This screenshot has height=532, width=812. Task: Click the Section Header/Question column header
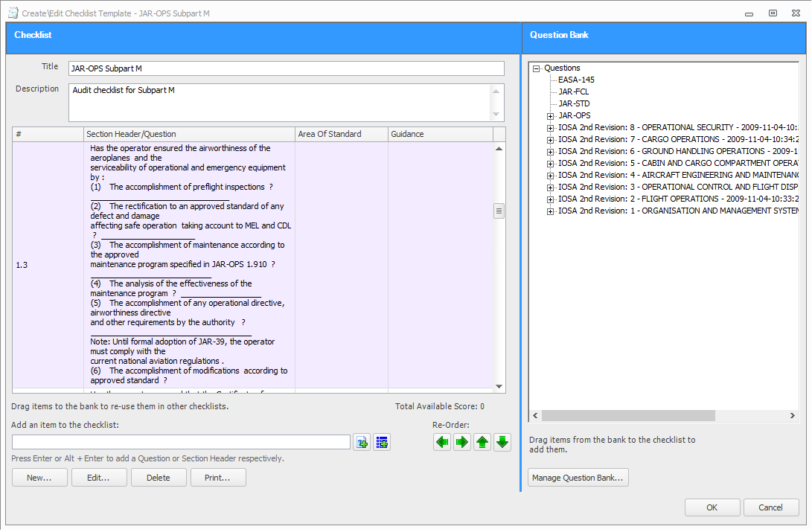[x=190, y=134]
